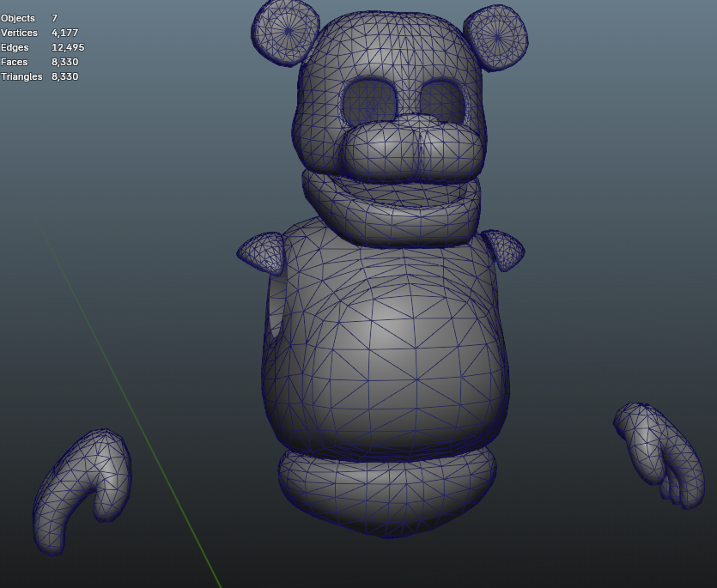Click the "8,330" value beside Faces
This screenshot has width=717, height=588.
(65, 62)
